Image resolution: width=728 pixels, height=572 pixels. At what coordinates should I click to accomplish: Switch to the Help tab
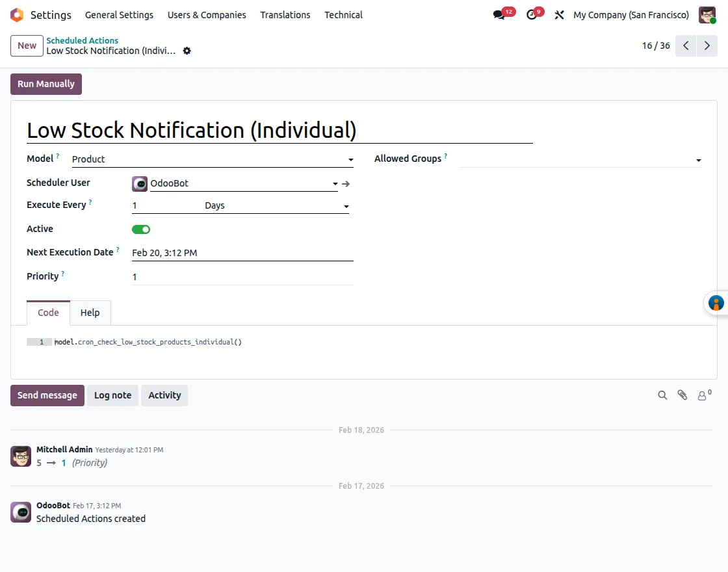[x=90, y=313]
